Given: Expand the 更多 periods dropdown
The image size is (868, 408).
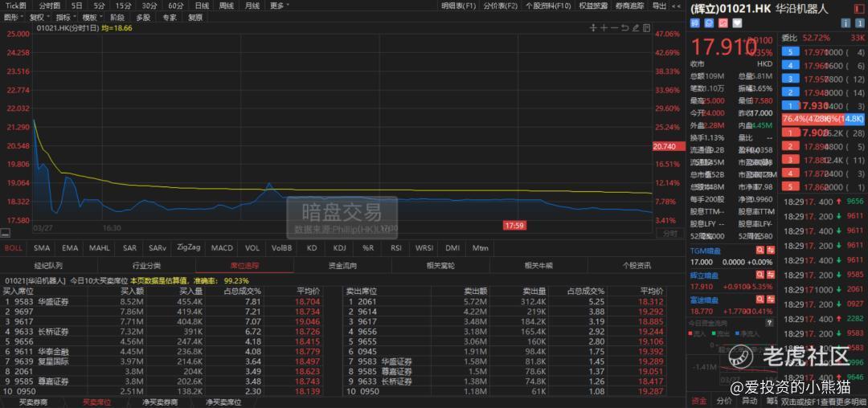Looking at the screenshot, I should (280, 6).
